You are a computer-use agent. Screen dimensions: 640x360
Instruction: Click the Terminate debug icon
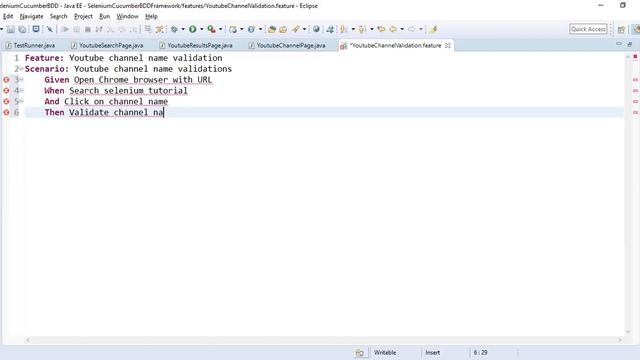tap(87, 29)
